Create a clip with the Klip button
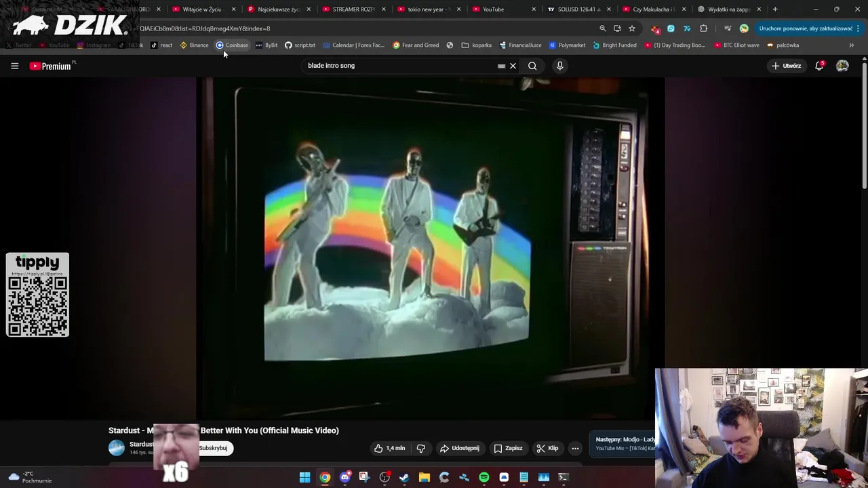The height and width of the screenshot is (488, 868). (x=547, y=448)
